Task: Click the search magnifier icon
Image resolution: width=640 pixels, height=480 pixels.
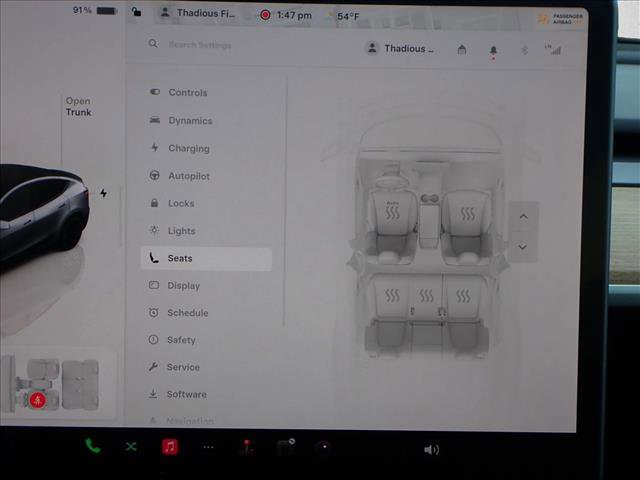Action: 153,43
